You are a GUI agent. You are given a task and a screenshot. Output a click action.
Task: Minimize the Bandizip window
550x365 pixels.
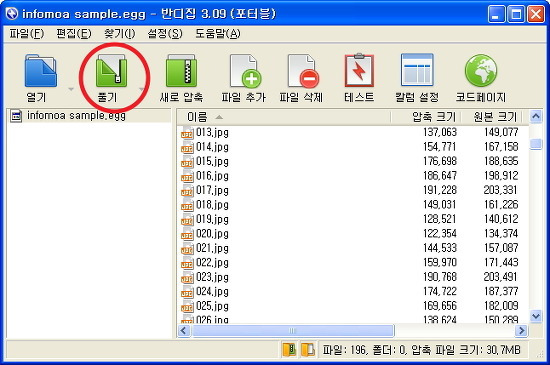496,15
